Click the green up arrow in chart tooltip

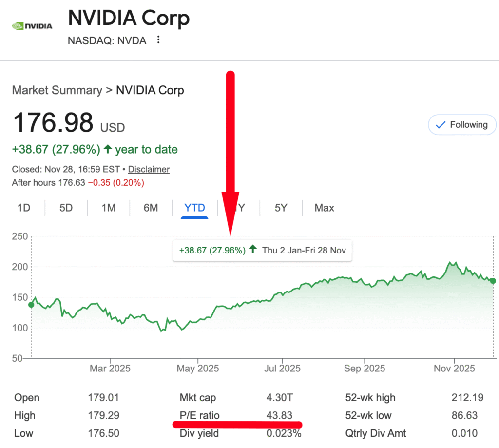coord(252,250)
